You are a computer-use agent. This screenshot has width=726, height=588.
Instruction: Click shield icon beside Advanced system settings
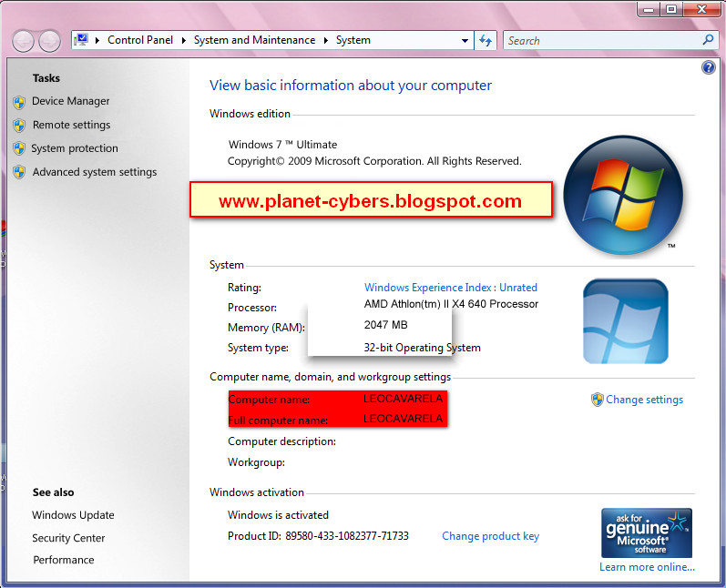point(19,172)
